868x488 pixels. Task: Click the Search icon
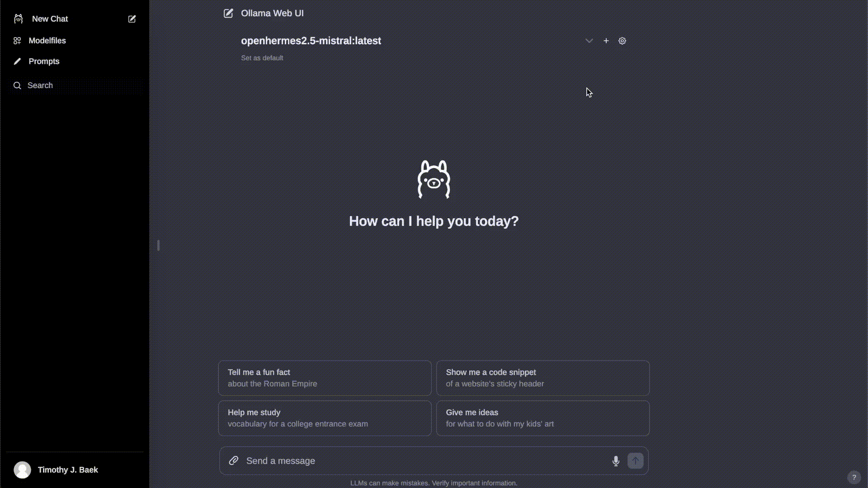pyautogui.click(x=17, y=85)
